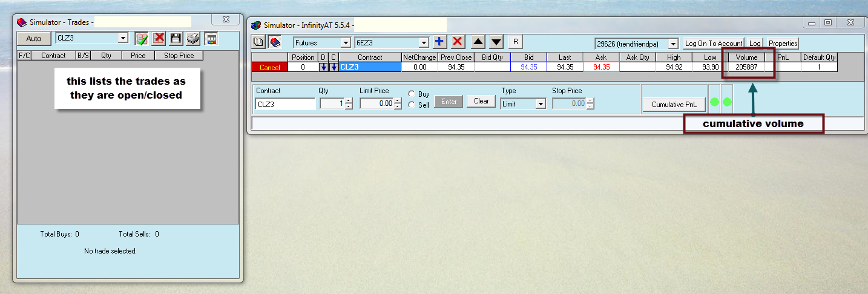Click the High column header

point(674,57)
